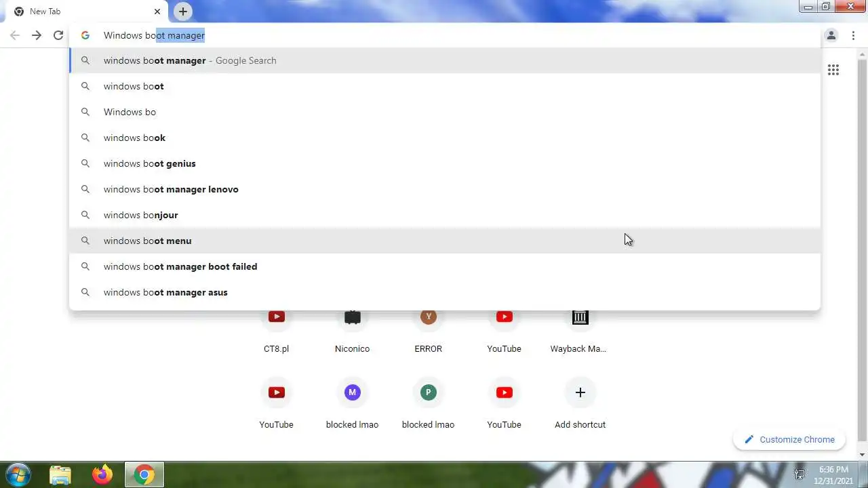Choose suggestion "Windows bo"
The image size is (868, 488).
click(445, 112)
